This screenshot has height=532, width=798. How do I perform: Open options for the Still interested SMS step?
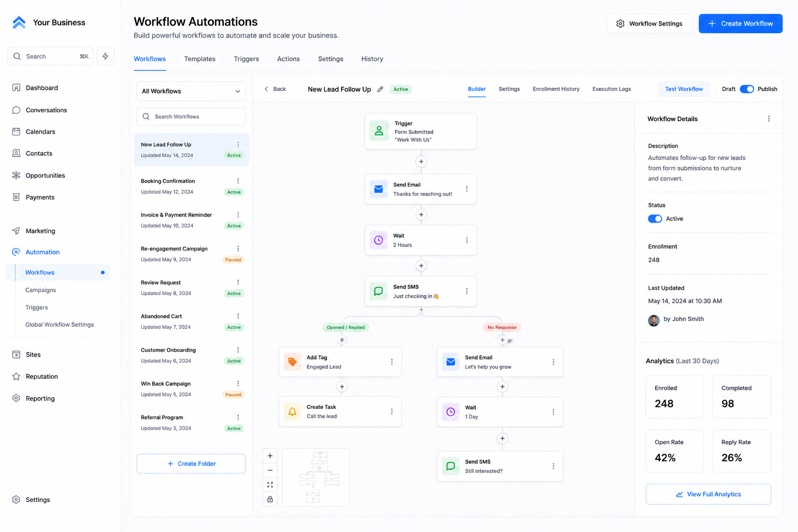[x=553, y=467]
